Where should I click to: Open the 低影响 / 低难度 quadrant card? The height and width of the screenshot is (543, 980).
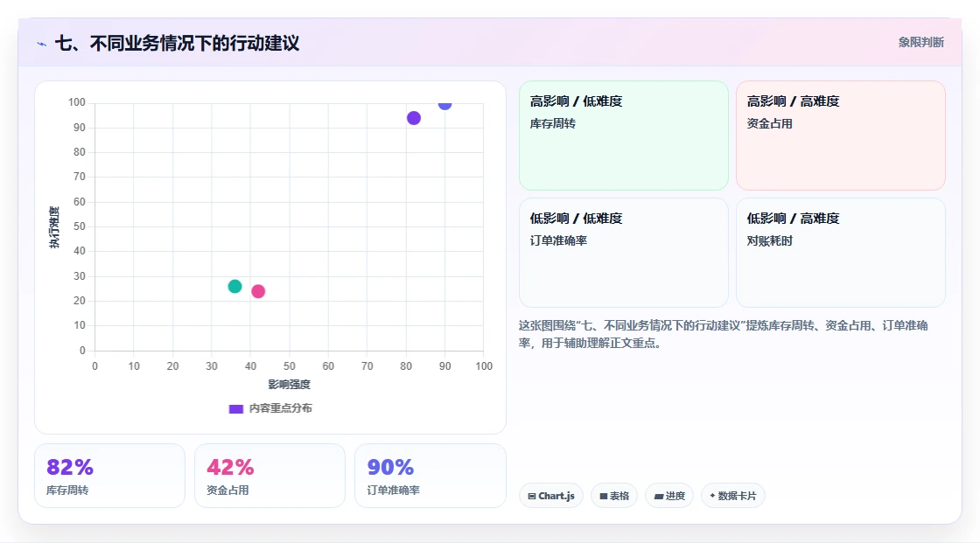click(624, 253)
